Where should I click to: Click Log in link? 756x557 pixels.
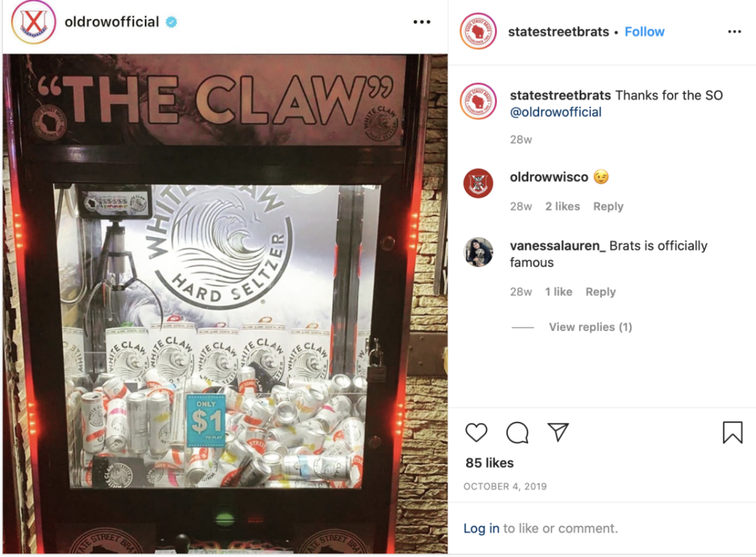tap(481, 528)
